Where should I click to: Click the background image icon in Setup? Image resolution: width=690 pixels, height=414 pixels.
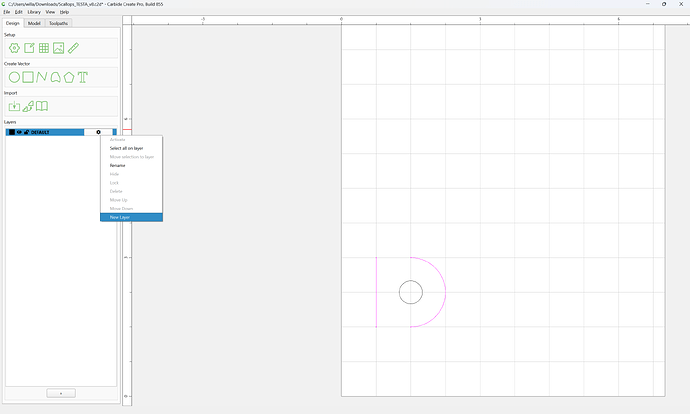59,48
